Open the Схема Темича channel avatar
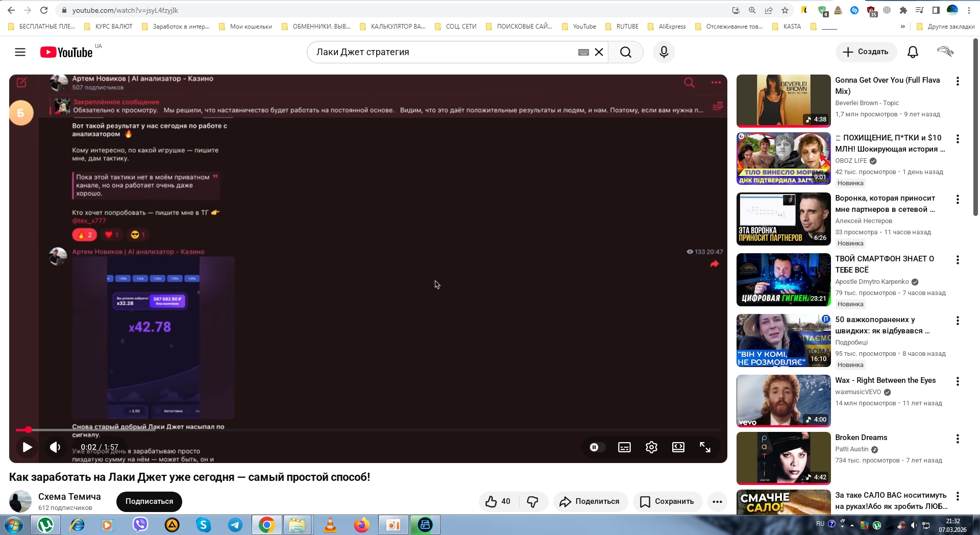Screen dimensions: 980x535 click(20, 501)
